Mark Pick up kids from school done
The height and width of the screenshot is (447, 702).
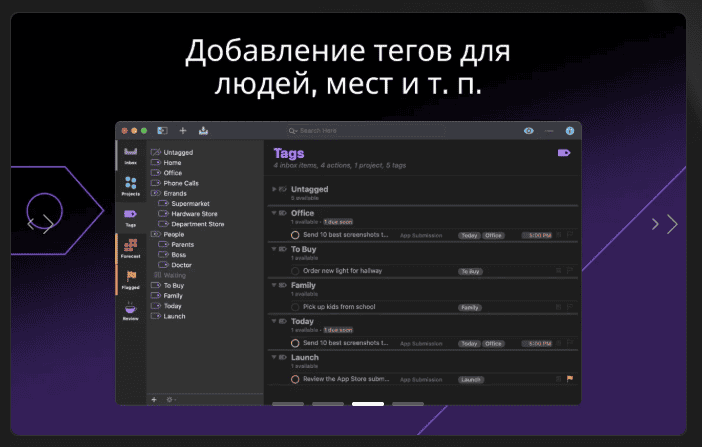[295, 307]
